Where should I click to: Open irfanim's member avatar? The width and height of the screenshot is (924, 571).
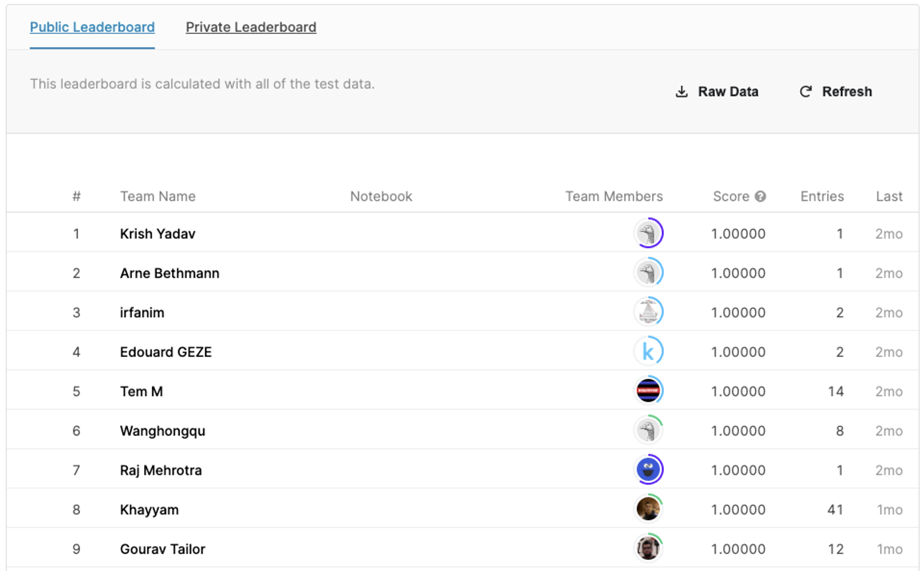(648, 313)
